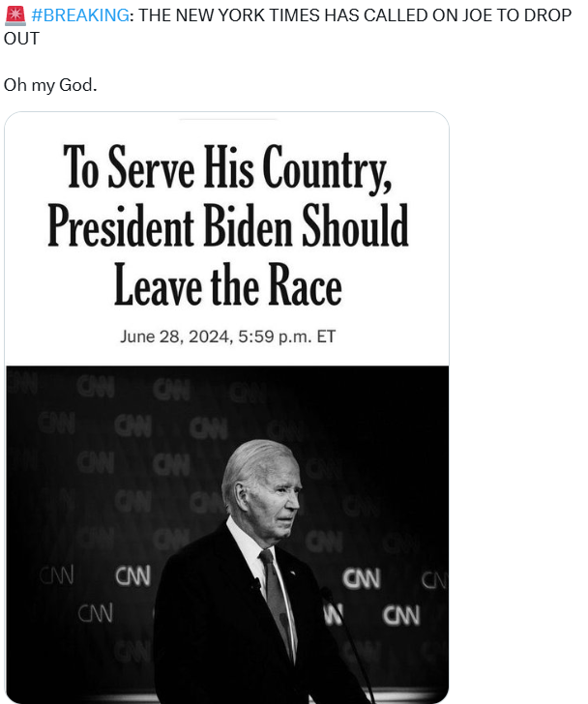588x704 pixels.
Task: Click the word 'OUT' on the second line
Action: pos(21,39)
